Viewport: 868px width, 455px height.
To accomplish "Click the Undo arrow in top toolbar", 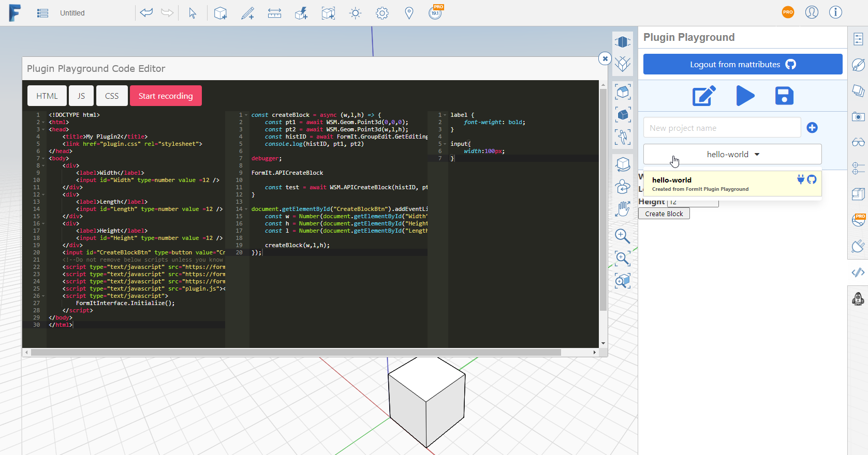I will click(x=146, y=13).
